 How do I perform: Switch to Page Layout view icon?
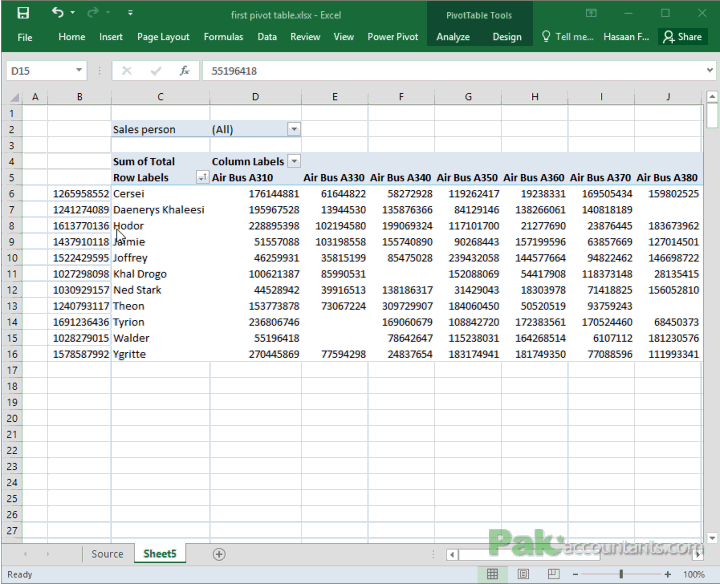point(523,574)
